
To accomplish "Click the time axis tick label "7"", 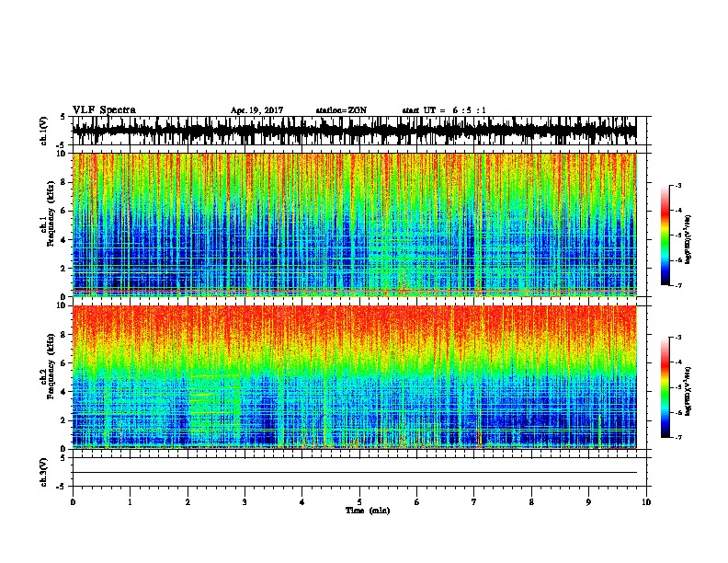I will (474, 502).
